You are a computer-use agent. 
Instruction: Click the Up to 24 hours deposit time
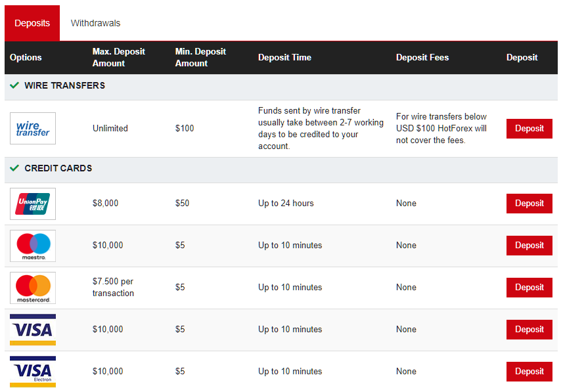point(286,203)
